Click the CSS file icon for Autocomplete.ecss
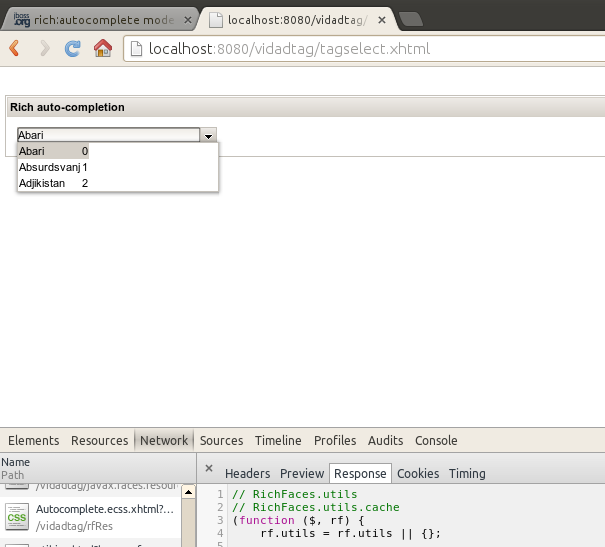The image size is (605, 547). [x=17, y=517]
